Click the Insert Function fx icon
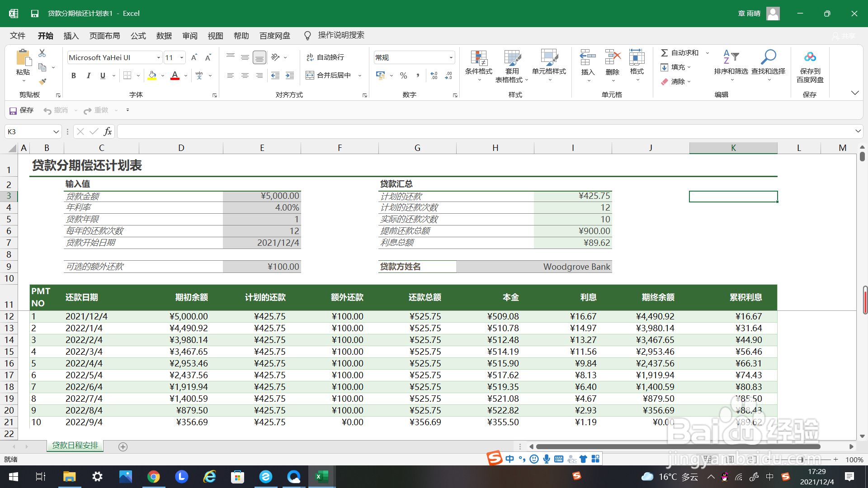The width and height of the screenshot is (868, 488). click(x=108, y=131)
